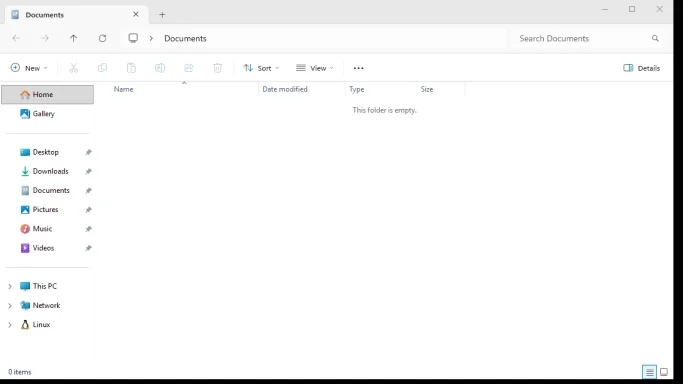Open the View dropdown menu
The image size is (683, 384).
tap(315, 68)
